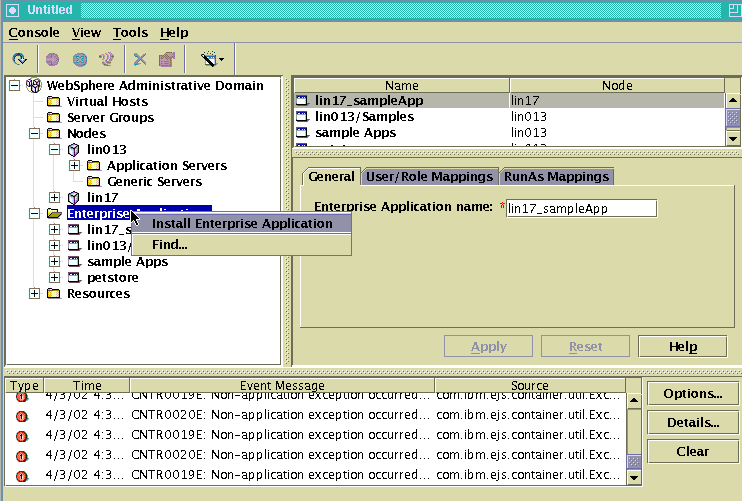Open the View menu
Image resolution: width=742 pixels, height=501 pixels.
point(86,33)
